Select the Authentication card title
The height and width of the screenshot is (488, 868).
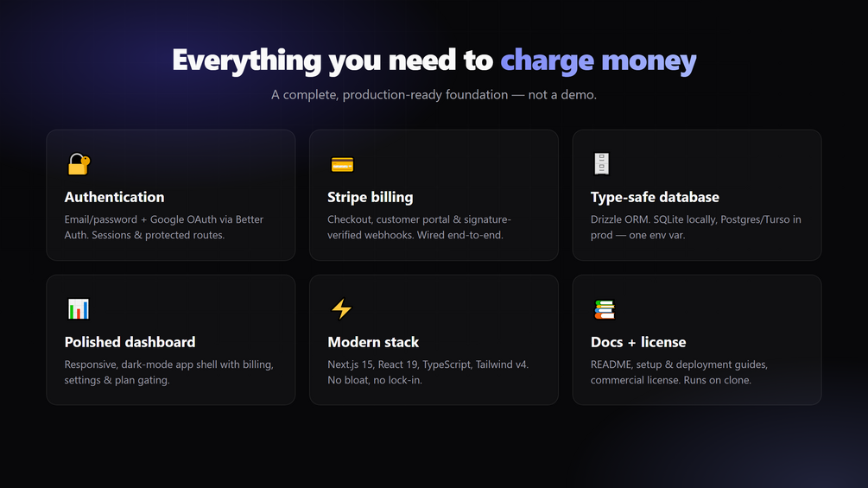pyautogui.click(x=114, y=197)
